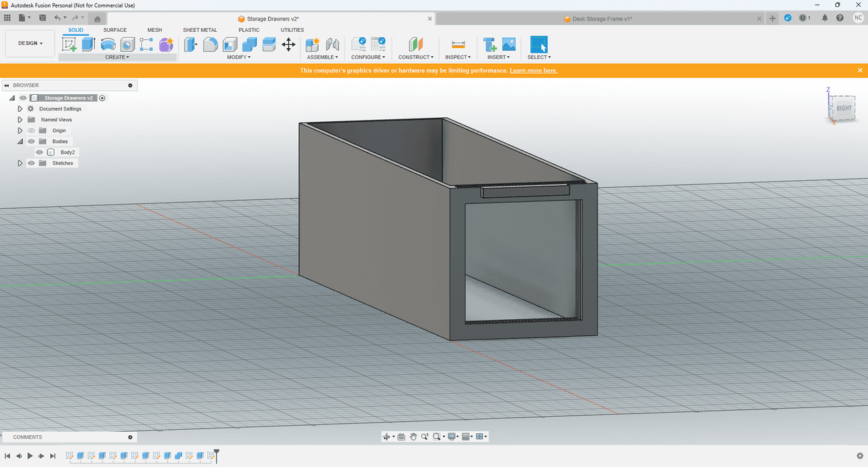Open the Modify menu
This screenshot has width=868, height=467.
click(x=238, y=58)
